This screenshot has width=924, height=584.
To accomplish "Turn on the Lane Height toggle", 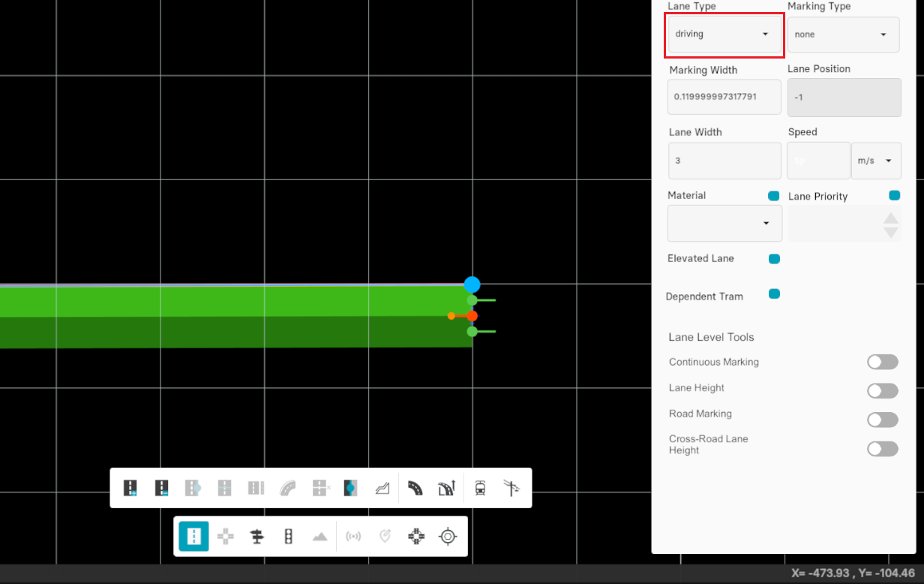I will point(882,390).
